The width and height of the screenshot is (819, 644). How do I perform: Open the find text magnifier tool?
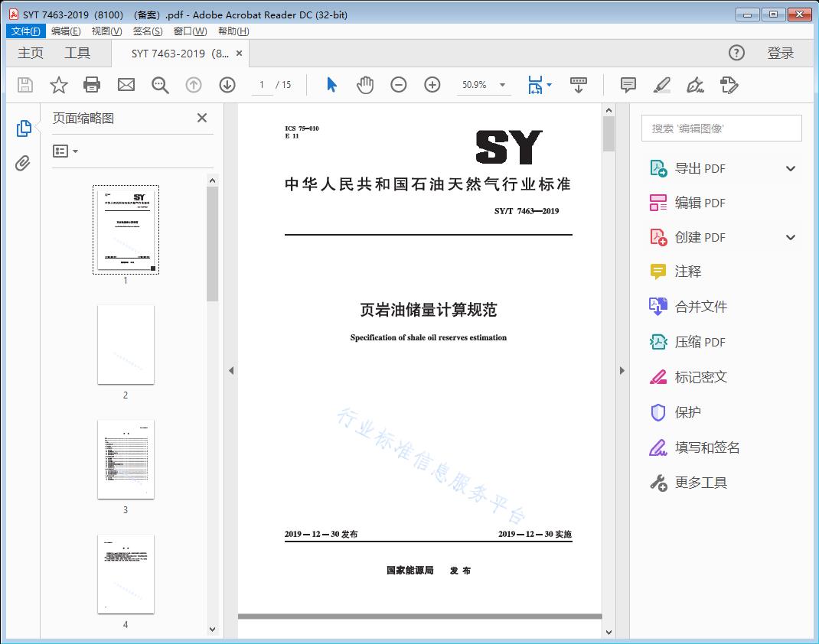160,85
